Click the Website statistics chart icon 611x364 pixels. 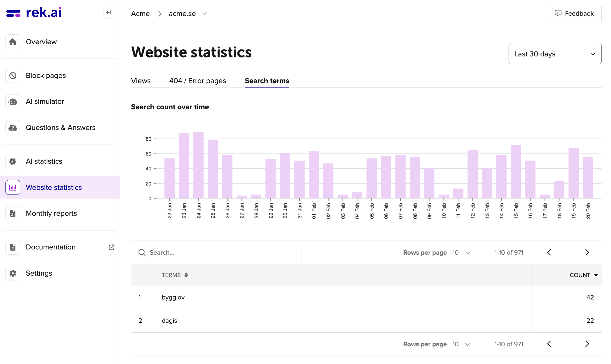13,188
